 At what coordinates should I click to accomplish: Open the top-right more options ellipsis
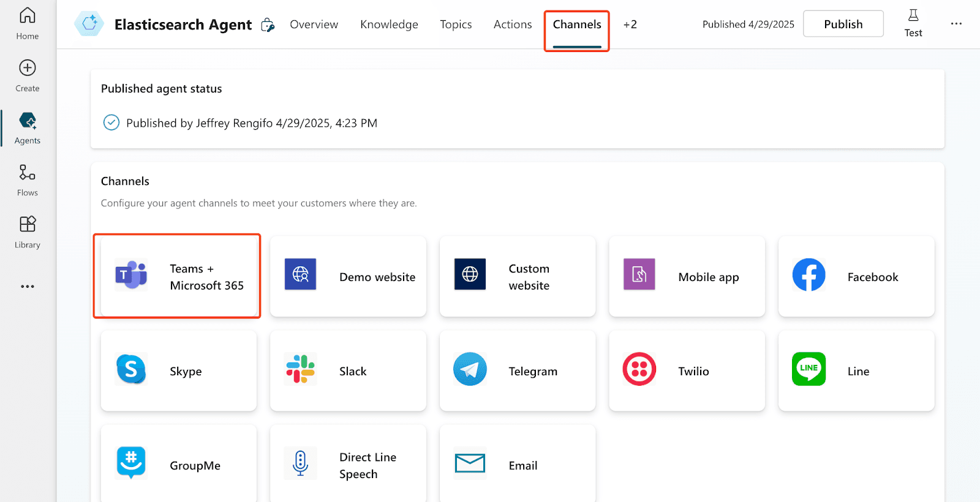click(x=956, y=24)
